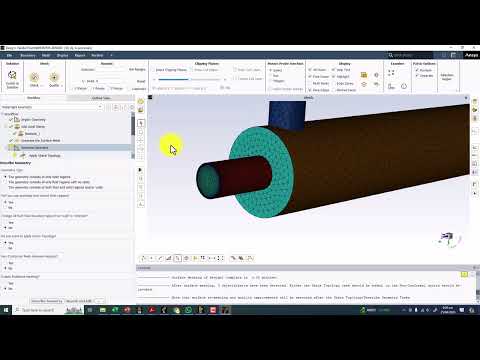This screenshot has height=360, width=480.
Task: Click the Import Geometry task icon
Action: click(17, 119)
